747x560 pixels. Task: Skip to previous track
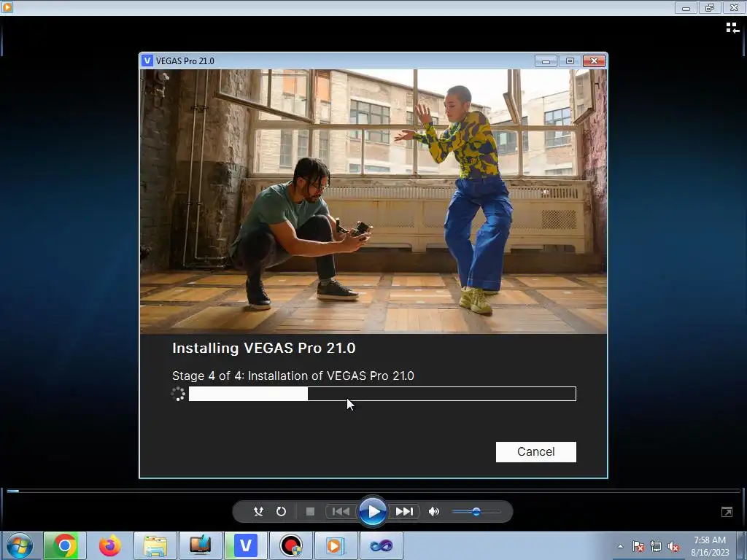[x=341, y=511]
